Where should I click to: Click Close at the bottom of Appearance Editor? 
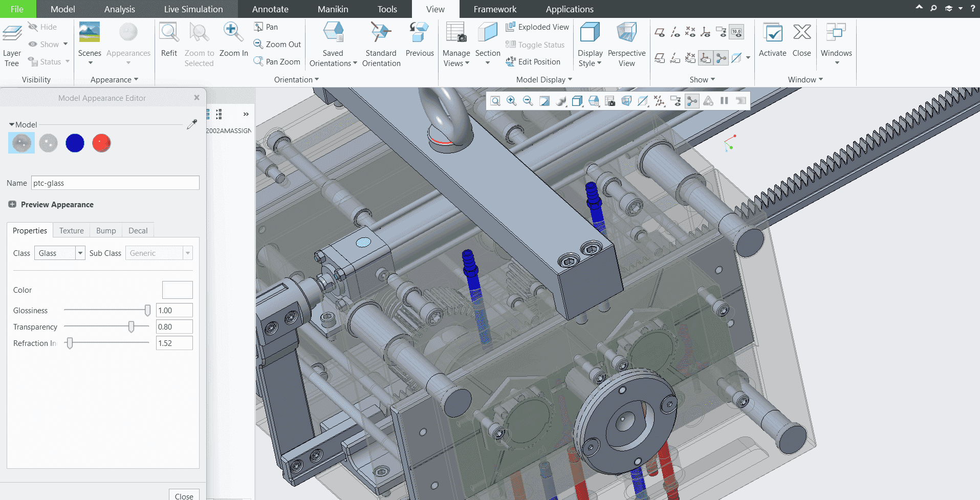coord(184,495)
